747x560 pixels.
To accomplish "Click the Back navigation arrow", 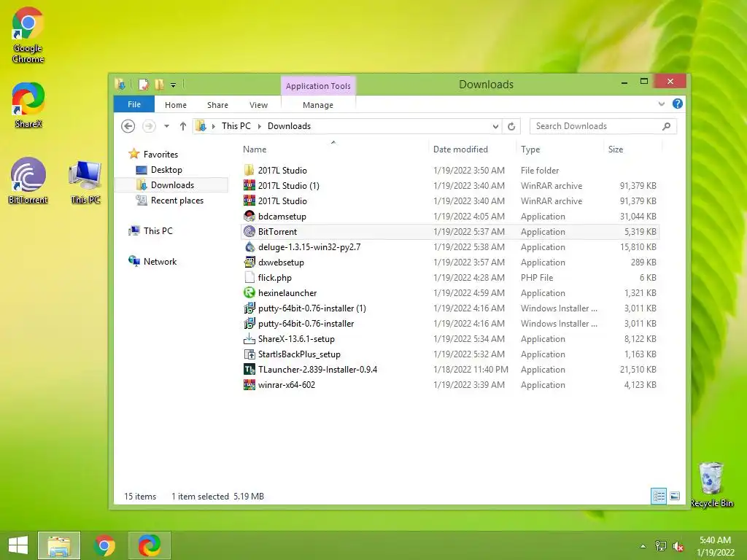I will coord(128,126).
